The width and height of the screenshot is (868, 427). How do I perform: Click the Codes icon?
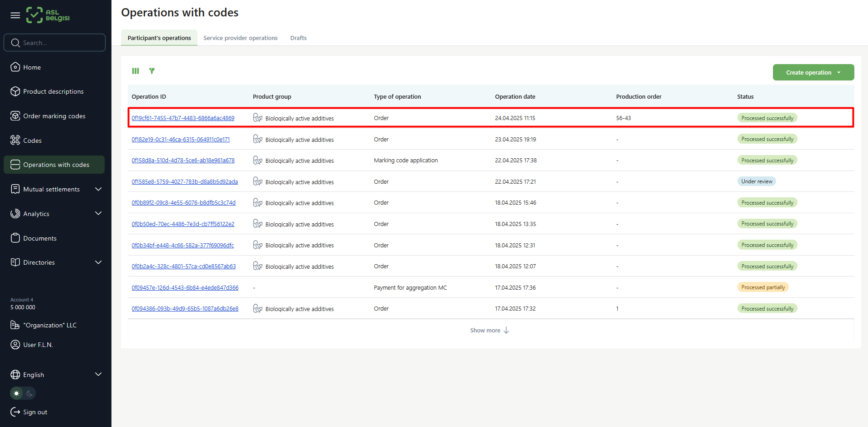pyautogui.click(x=15, y=140)
